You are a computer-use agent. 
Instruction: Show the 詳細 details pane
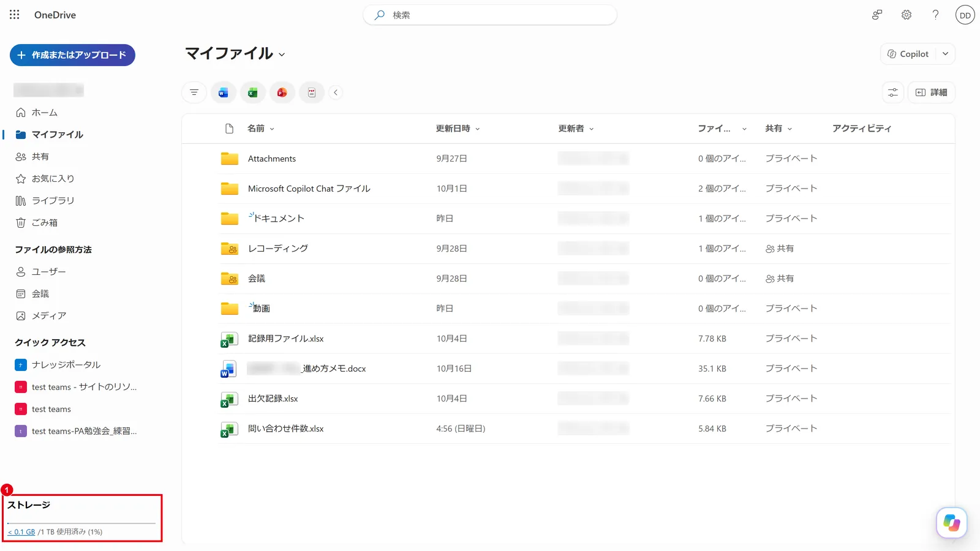point(931,92)
